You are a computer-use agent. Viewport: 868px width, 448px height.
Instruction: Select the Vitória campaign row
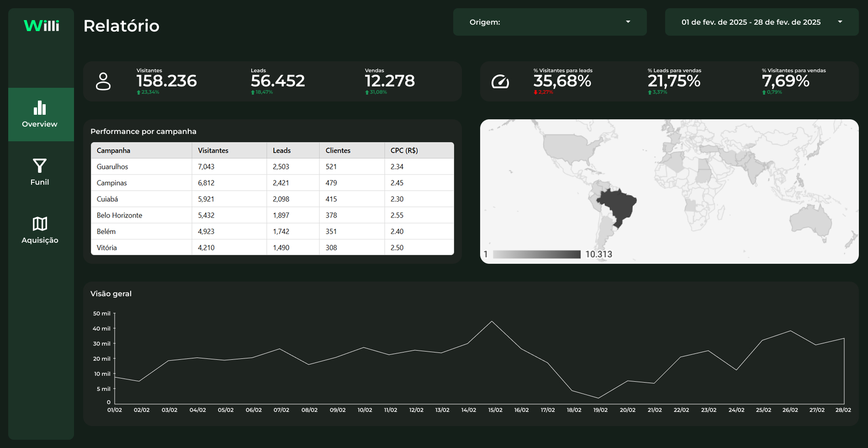272,247
